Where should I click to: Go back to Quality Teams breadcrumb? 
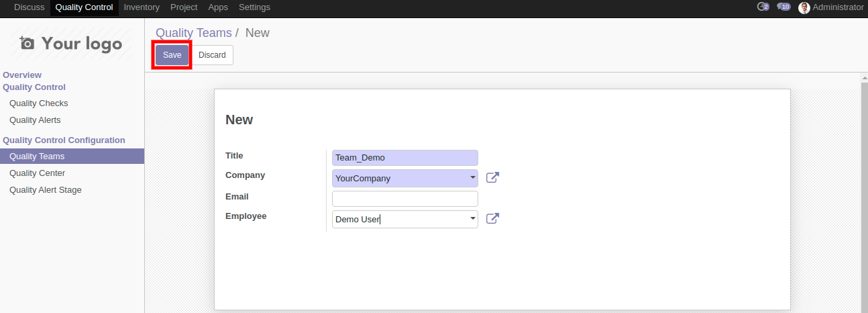(193, 33)
